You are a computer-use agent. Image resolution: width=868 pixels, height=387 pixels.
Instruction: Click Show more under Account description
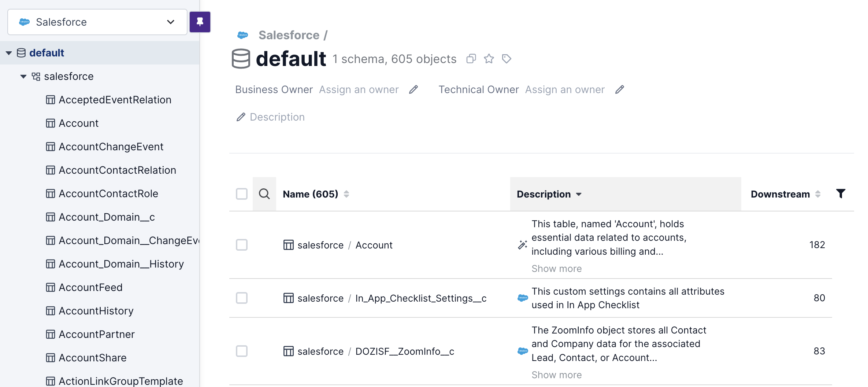[x=556, y=269]
